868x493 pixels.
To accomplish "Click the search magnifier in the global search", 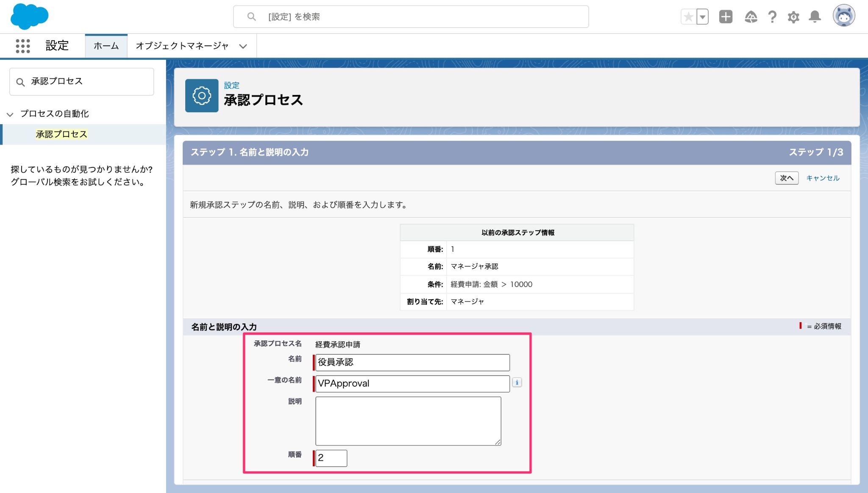I will click(251, 17).
